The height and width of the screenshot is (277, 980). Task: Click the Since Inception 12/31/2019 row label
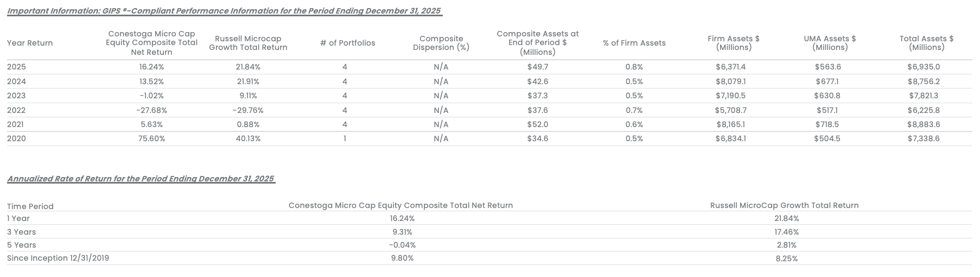tap(58, 258)
